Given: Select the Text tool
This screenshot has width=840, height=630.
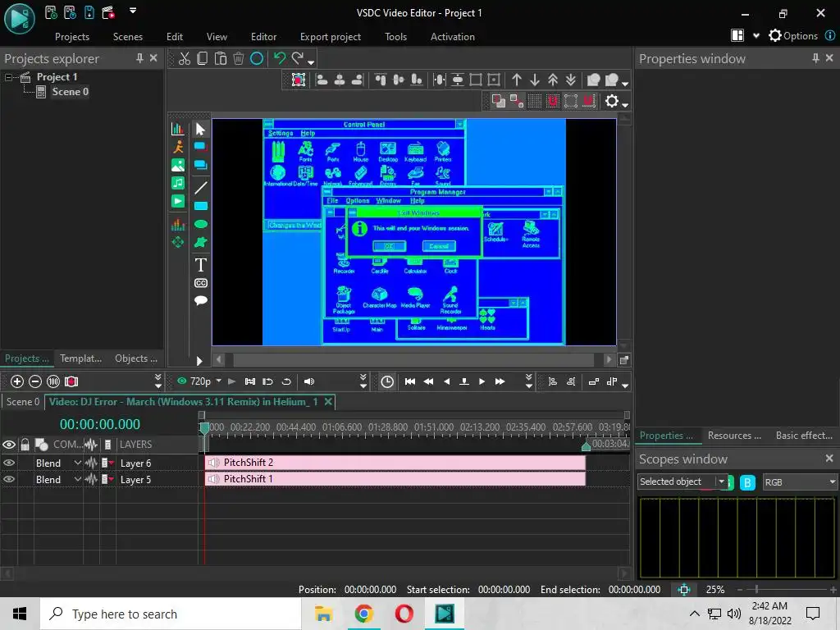Looking at the screenshot, I should point(200,265).
